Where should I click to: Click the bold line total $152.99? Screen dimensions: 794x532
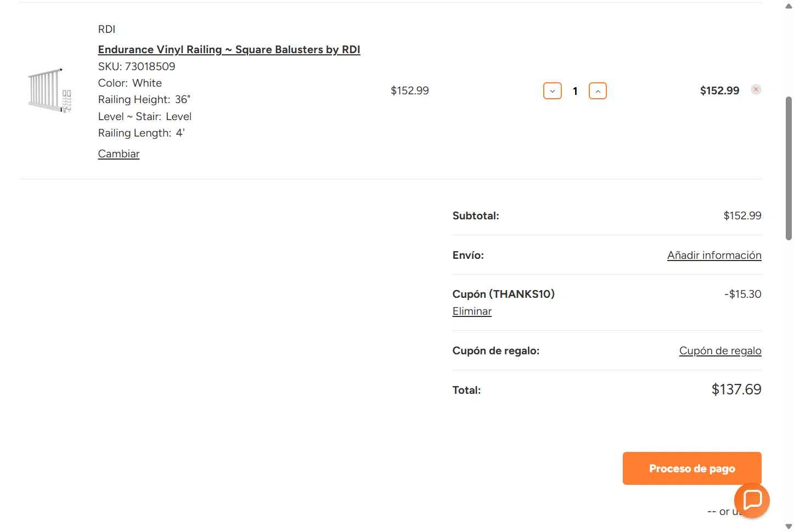pyautogui.click(x=719, y=90)
